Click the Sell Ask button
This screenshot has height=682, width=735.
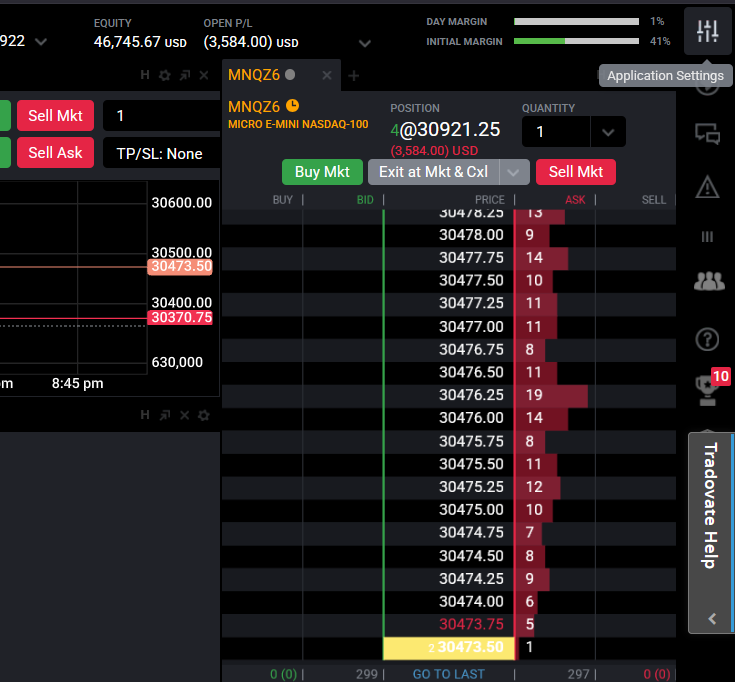pos(55,152)
